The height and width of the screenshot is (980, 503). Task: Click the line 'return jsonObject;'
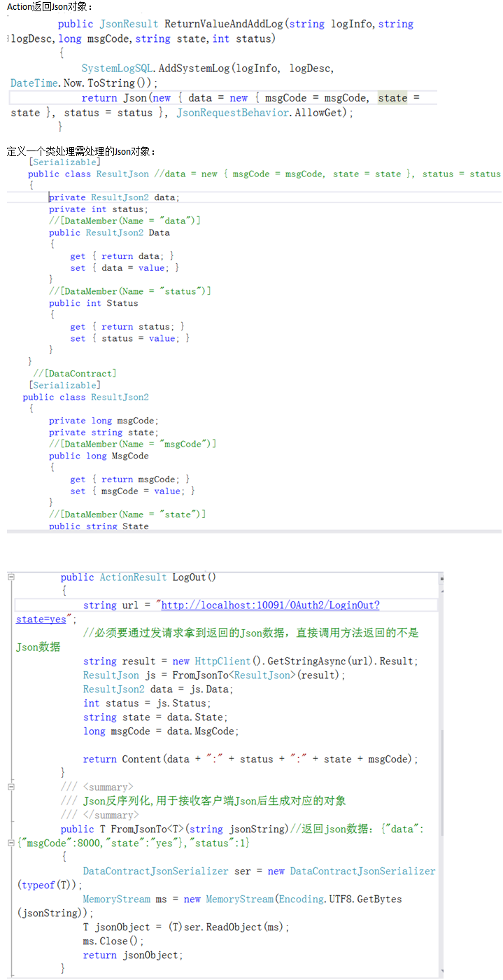pos(133,955)
